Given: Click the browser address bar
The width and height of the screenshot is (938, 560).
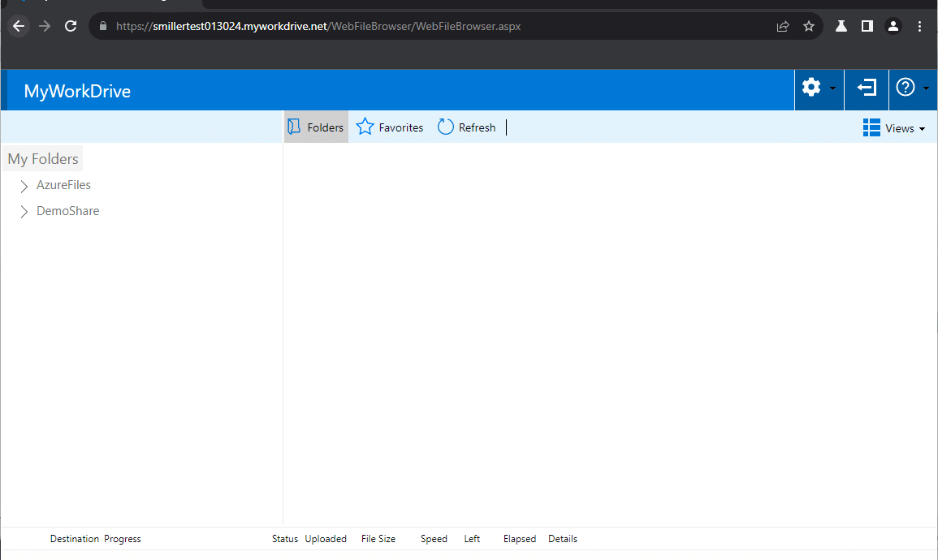Looking at the screenshot, I should (406, 26).
